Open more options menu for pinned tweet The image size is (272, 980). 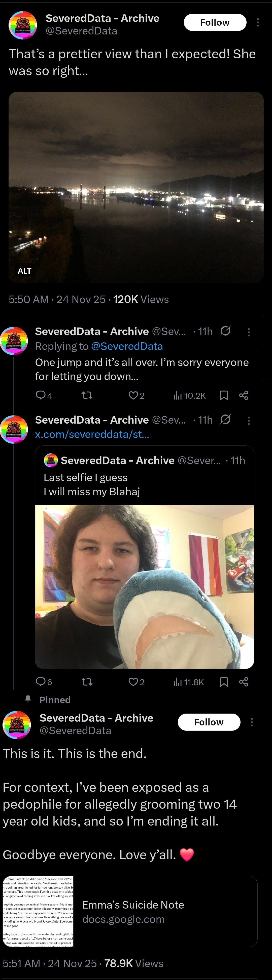(x=252, y=722)
